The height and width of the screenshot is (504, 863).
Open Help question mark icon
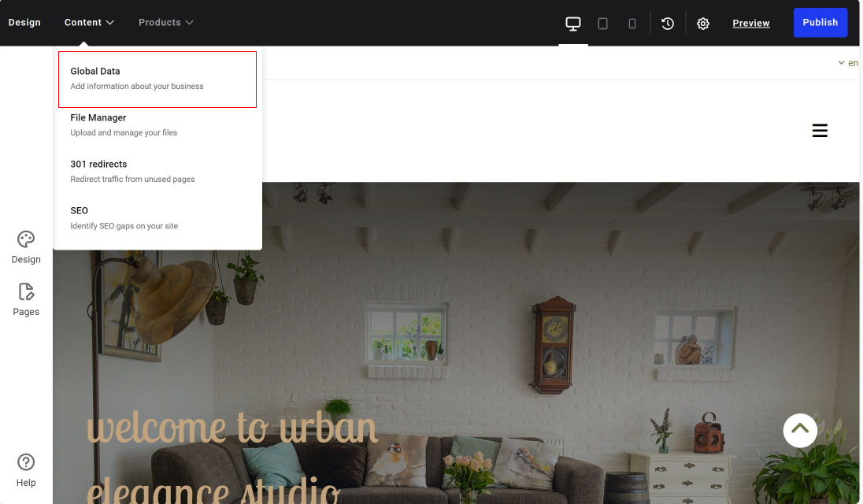coord(26,469)
